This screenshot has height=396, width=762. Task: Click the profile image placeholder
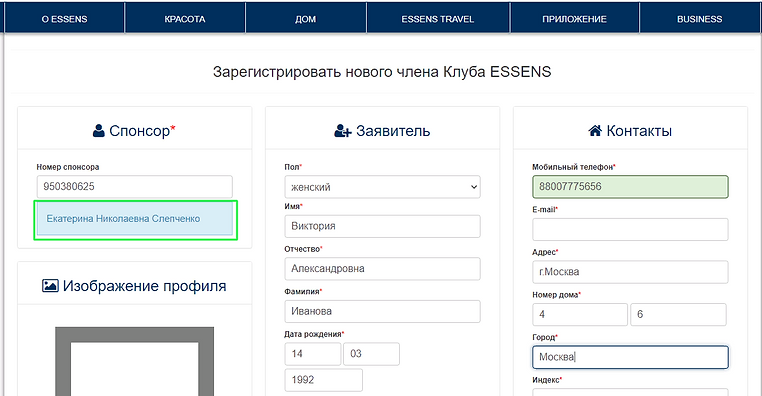point(135,362)
